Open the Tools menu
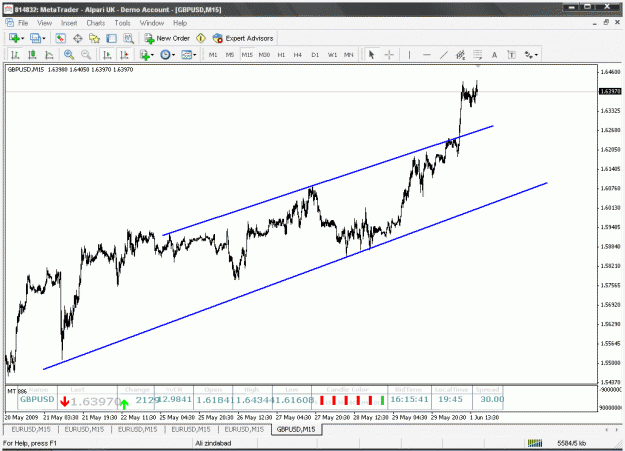Image resolution: width=625 pixels, height=451 pixels. [122, 23]
